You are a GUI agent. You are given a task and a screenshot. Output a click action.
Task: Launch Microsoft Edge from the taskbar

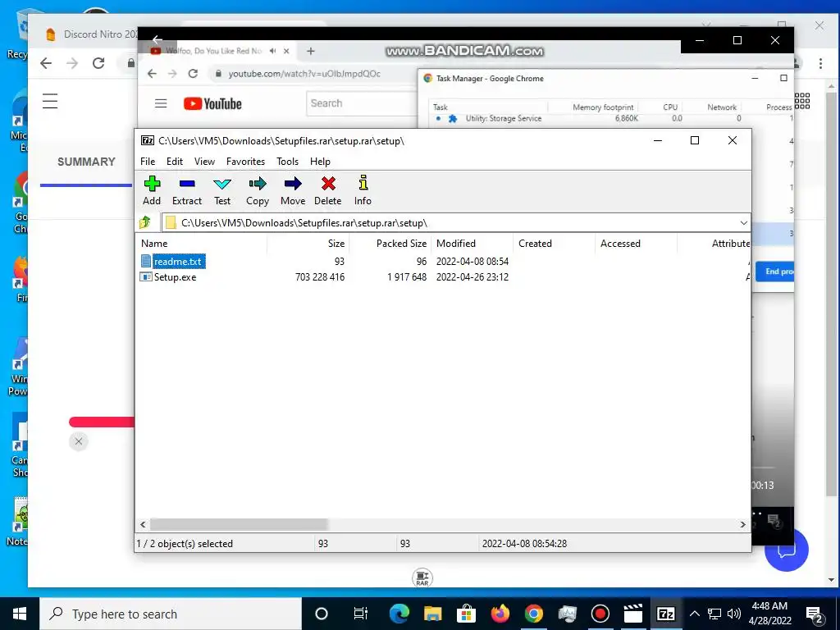(399, 614)
